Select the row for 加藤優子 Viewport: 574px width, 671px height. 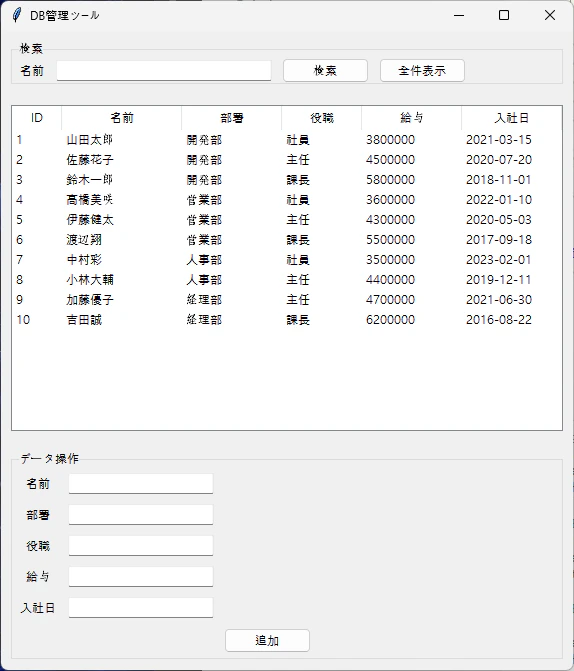(287, 300)
